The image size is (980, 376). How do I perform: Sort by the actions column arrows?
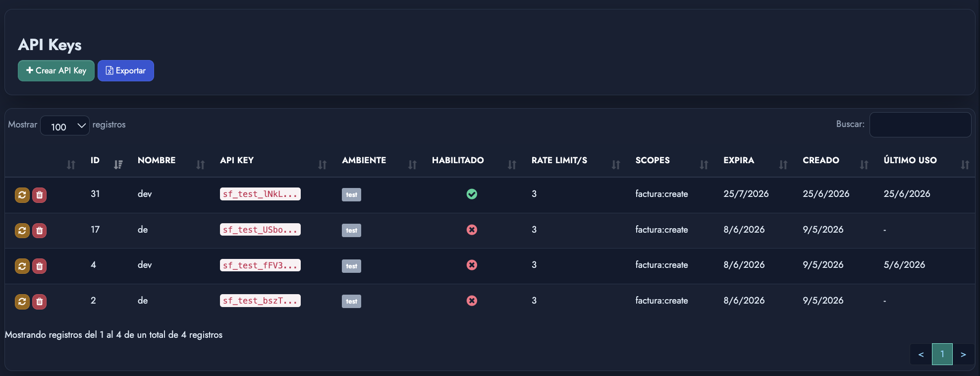(x=71, y=165)
